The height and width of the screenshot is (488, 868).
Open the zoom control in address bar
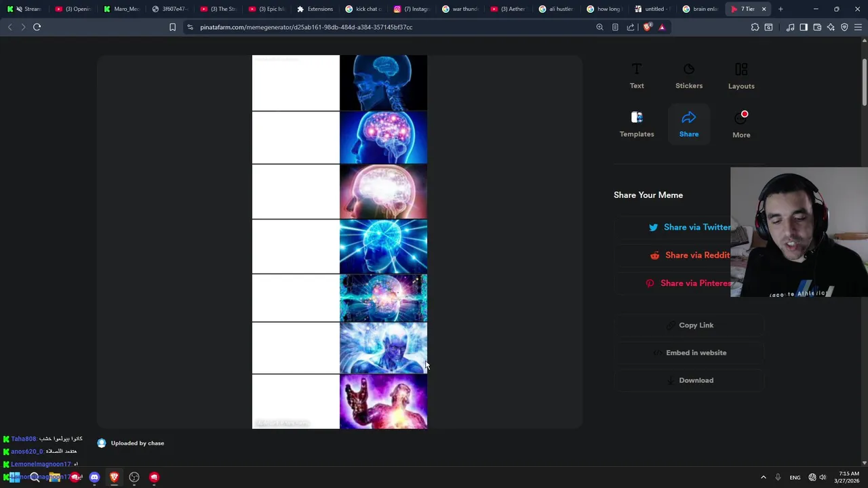click(599, 27)
